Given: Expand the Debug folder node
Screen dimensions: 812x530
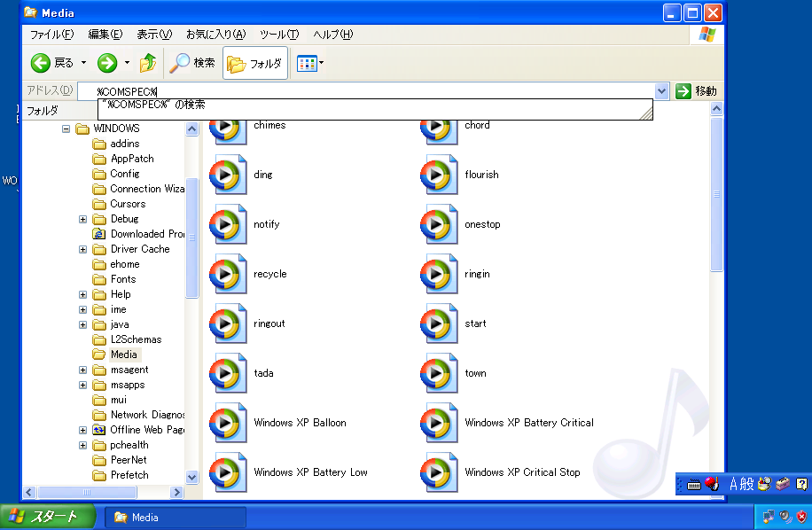Looking at the screenshot, I should coord(82,219).
